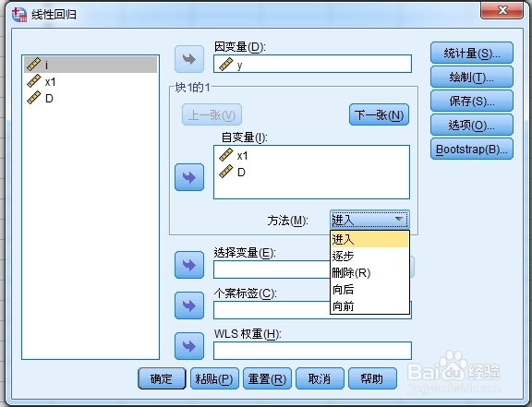Click the 粘贴(P) button
The image size is (532, 407).
pyautogui.click(x=214, y=378)
